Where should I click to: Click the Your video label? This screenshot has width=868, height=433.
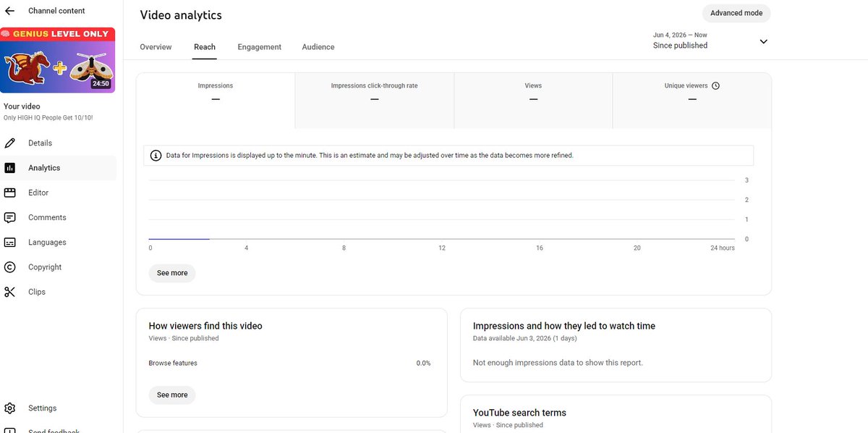coord(22,106)
